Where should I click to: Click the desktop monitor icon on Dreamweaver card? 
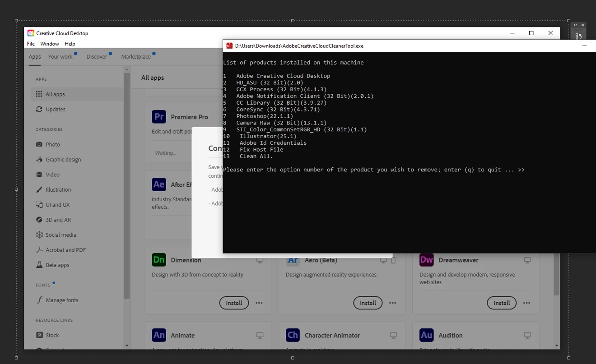click(x=527, y=260)
